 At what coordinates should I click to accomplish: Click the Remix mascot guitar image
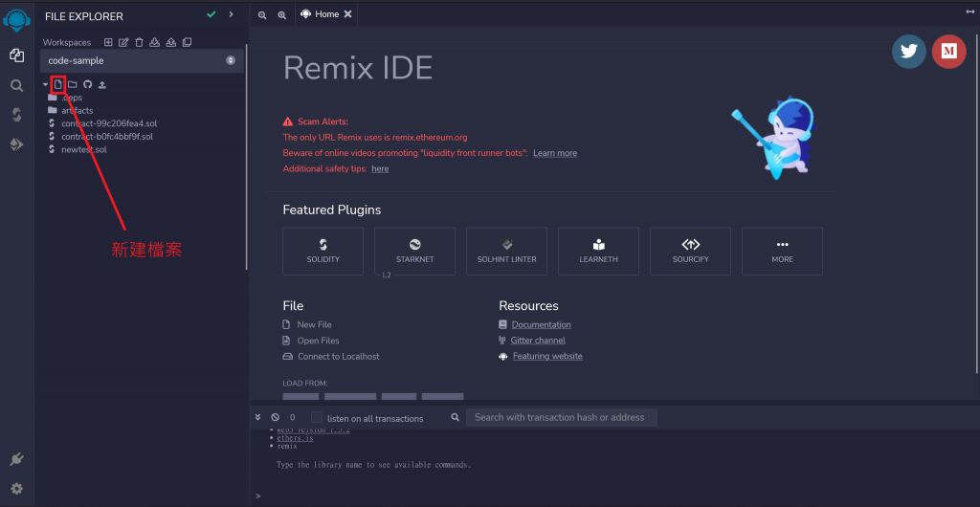pyautogui.click(x=776, y=138)
